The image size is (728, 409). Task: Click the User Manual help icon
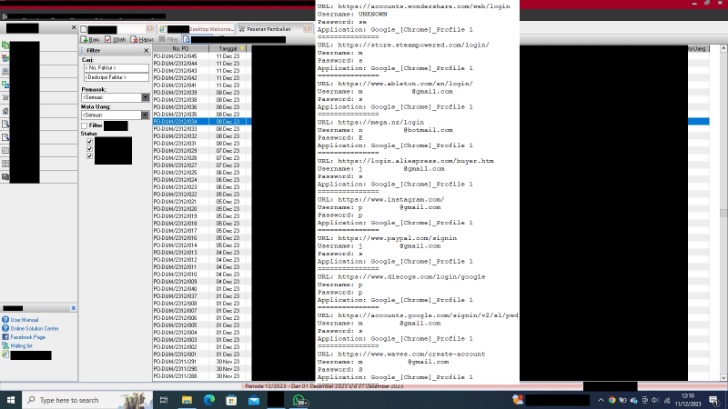tap(5, 320)
